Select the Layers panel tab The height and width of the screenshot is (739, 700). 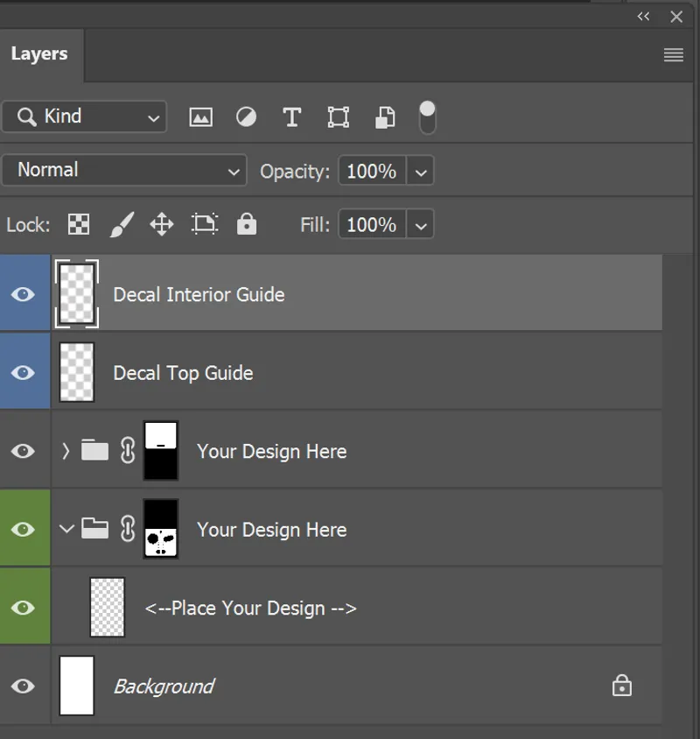(x=39, y=54)
